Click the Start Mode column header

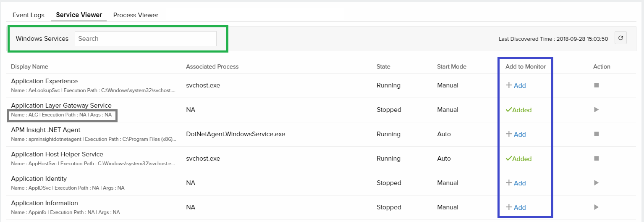pos(451,66)
